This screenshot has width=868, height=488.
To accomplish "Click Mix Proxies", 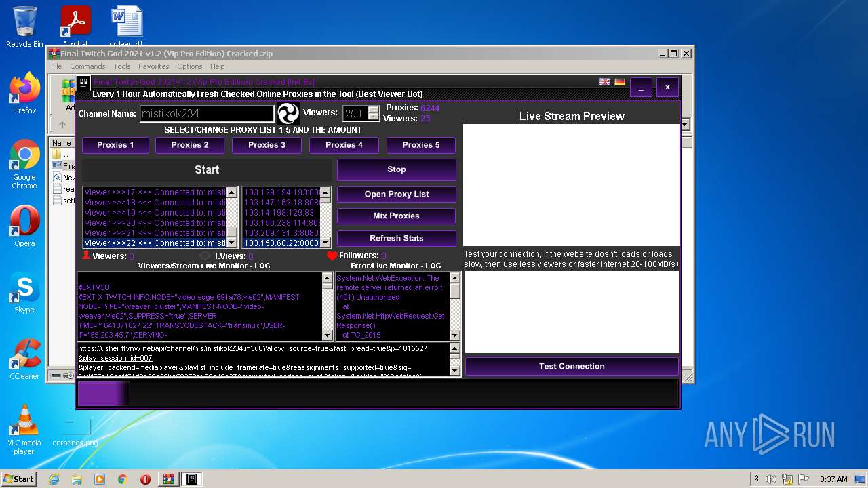I will click(397, 216).
